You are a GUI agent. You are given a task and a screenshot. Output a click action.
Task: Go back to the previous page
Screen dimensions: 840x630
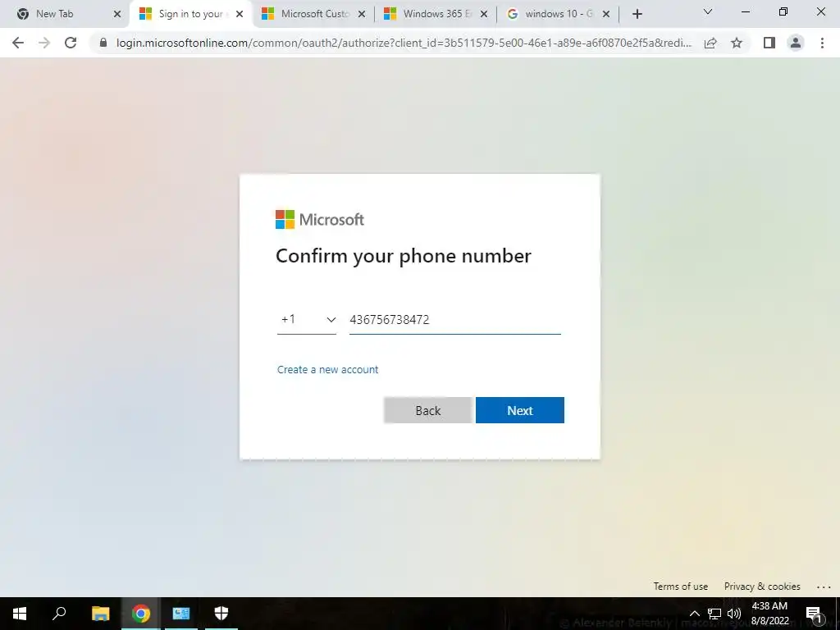pos(18,43)
